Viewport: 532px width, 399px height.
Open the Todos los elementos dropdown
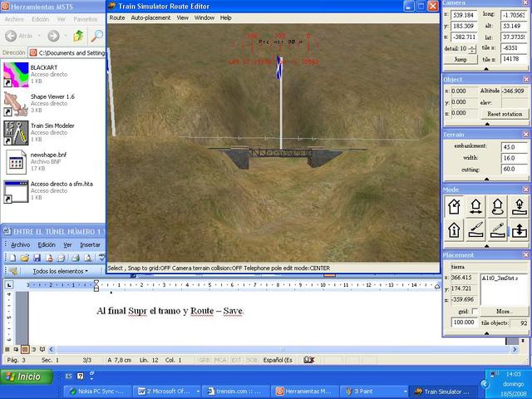click(x=58, y=271)
